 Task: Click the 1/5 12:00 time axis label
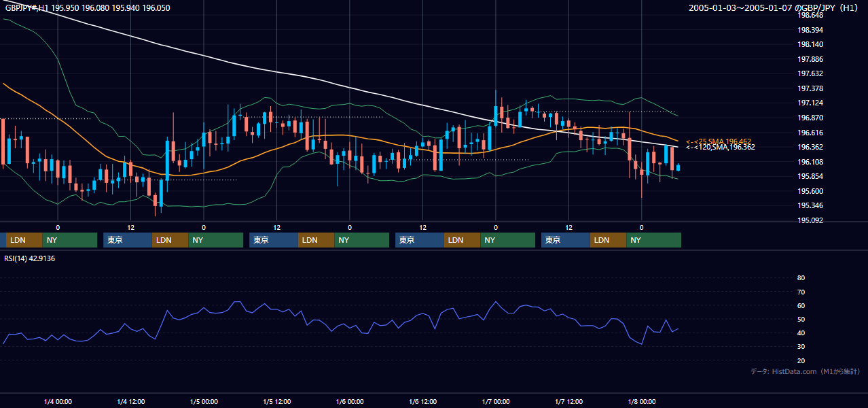(276, 401)
